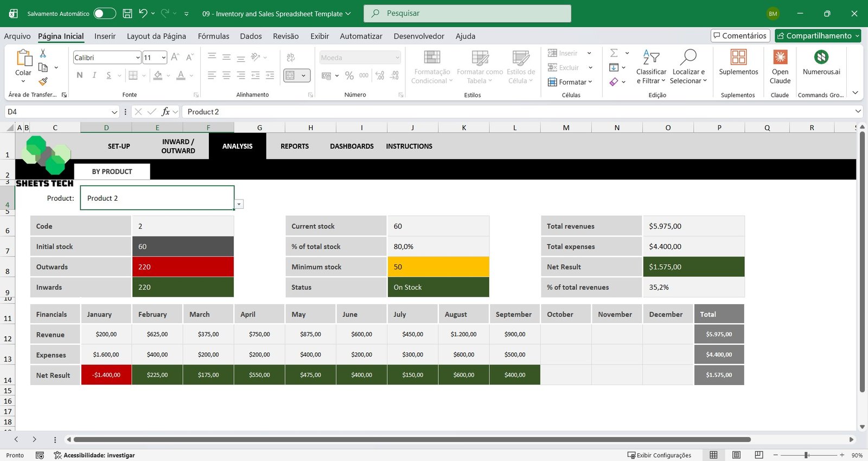Open Formatar como Tabela
Image resolution: width=868 pixels, height=461 pixels.
480,67
